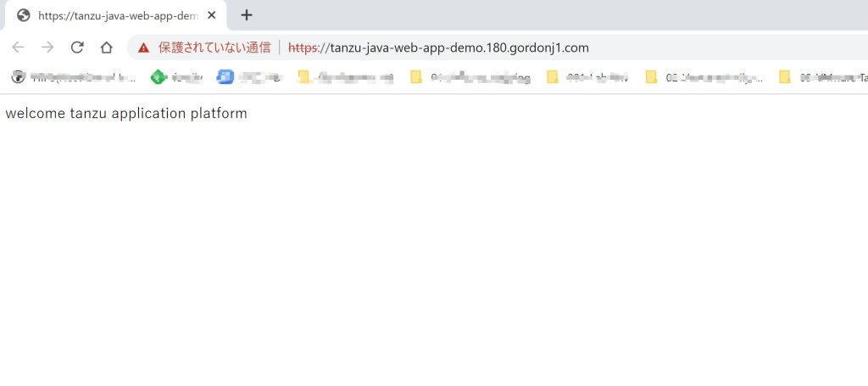Open the first bookmark with grey globe icon
The width and height of the screenshot is (868, 386).
(74, 77)
